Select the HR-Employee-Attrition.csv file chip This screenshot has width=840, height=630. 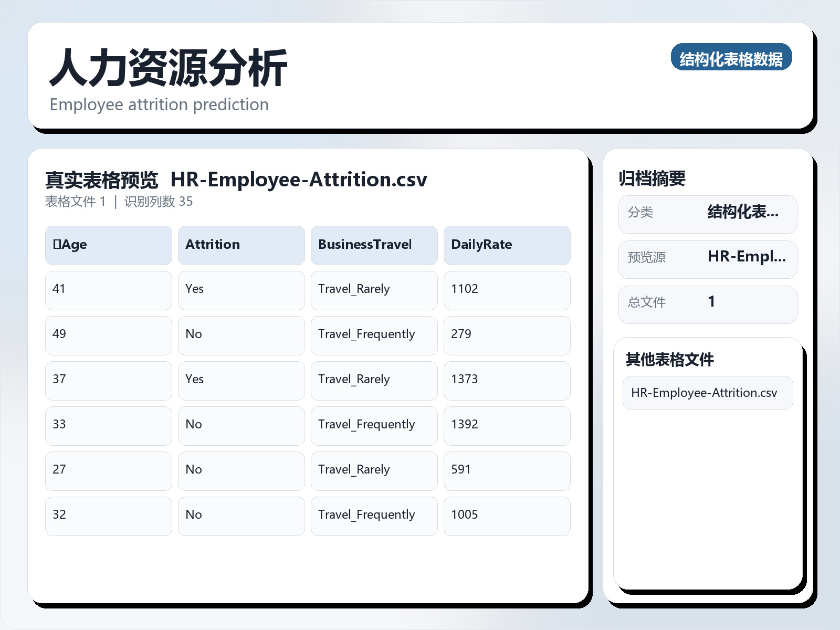point(707,393)
